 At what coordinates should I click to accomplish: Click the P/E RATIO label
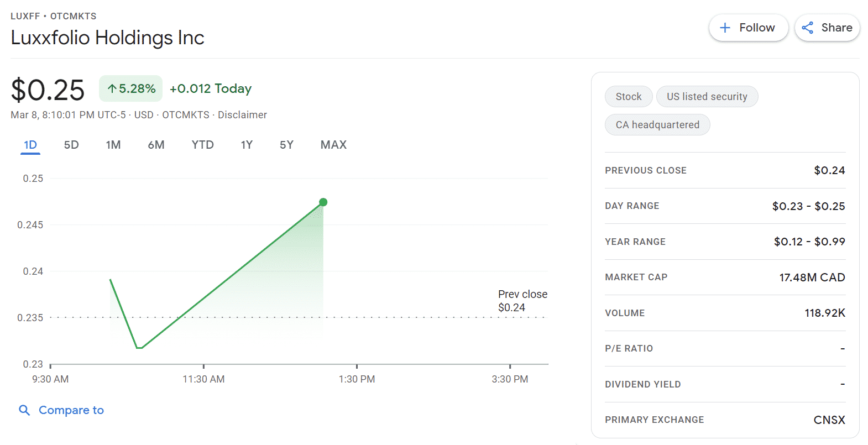(x=629, y=349)
